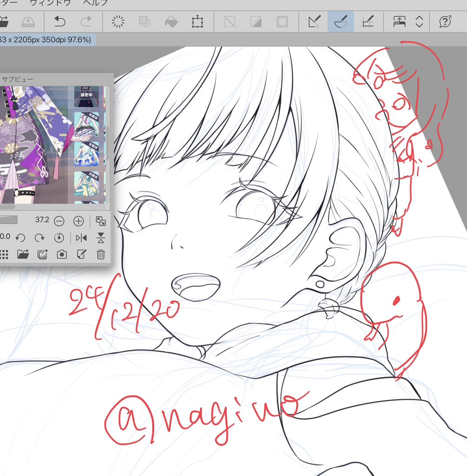Select the Fill bucket command icon
The image size is (467, 476).
[171, 21]
